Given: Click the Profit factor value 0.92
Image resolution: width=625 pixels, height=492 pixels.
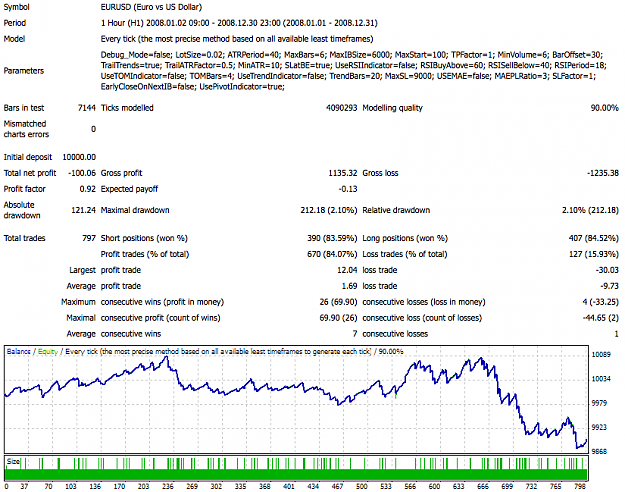Looking at the screenshot, I should [x=88, y=189].
